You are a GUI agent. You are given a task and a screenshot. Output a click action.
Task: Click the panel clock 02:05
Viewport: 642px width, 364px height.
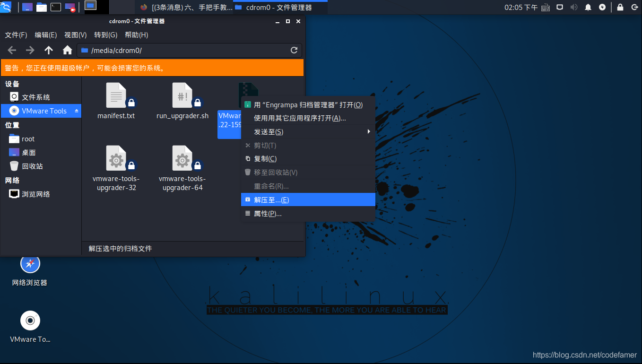(x=521, y=7)
